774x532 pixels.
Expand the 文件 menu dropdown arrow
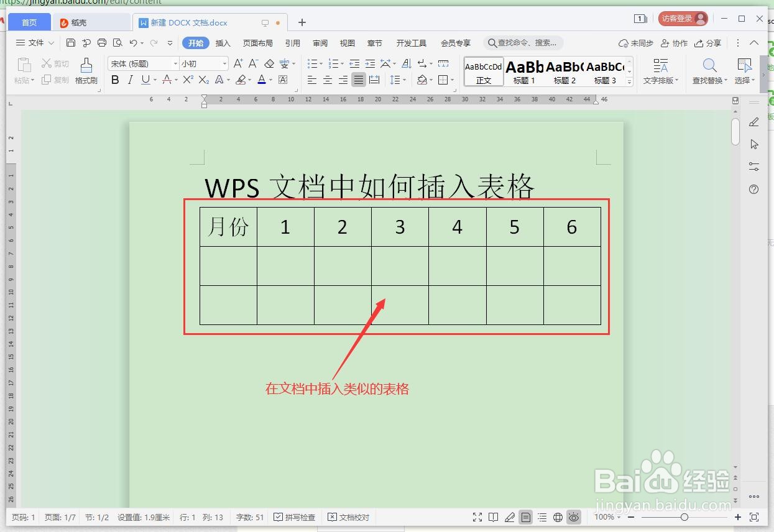51,43
